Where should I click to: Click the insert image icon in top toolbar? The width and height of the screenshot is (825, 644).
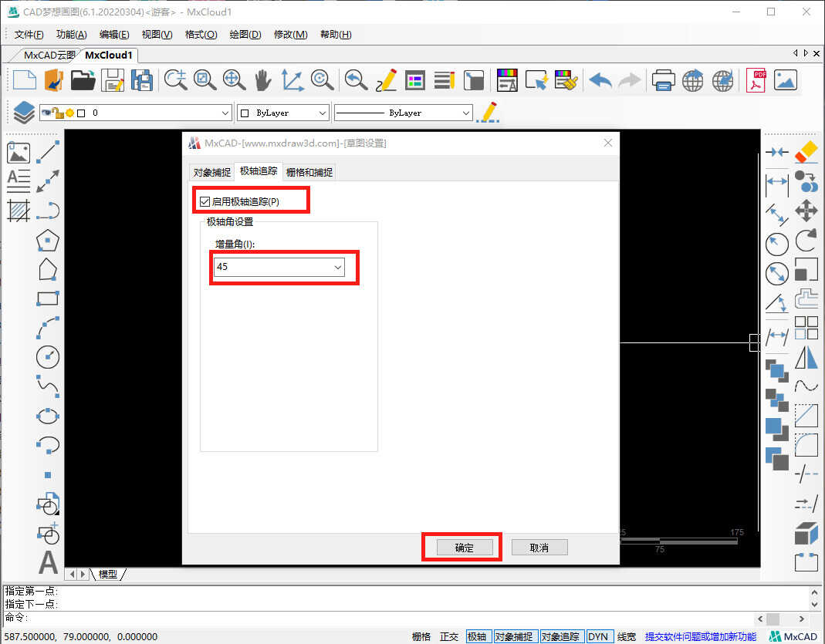(x=786, y=80)
